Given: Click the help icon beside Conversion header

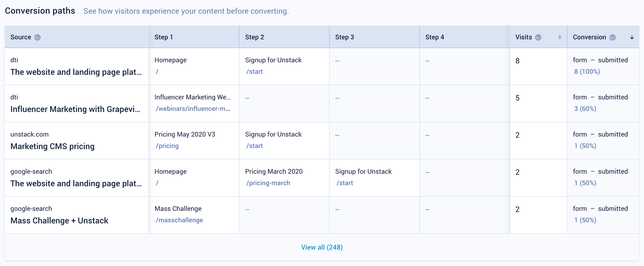Looking at the screenshot, I should click(x=613, y=37).
